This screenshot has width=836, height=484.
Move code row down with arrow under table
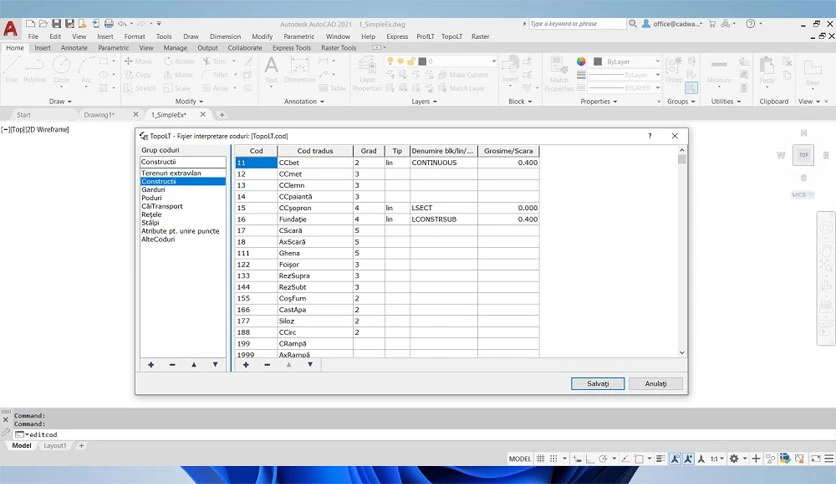310,365
